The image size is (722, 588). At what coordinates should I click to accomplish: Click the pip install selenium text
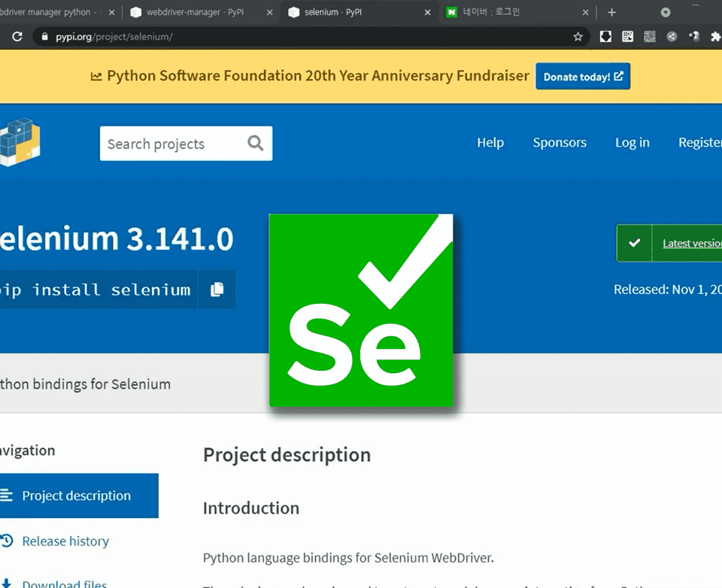[x=95, y=290]
